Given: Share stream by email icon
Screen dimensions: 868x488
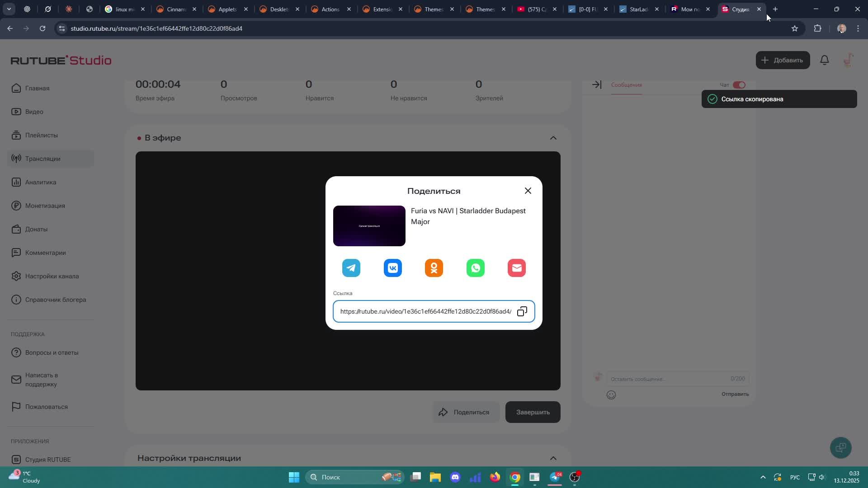Looking at the screenshot, I should 516,268.
